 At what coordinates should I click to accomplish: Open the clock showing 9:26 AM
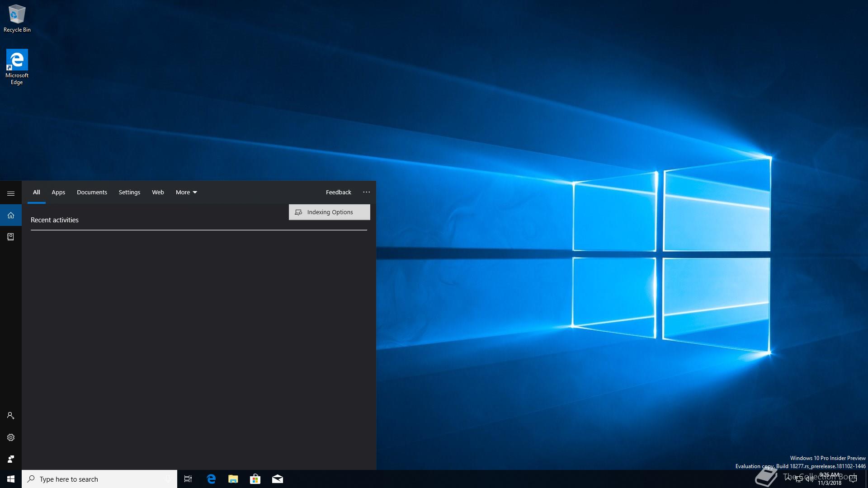[830, 479]
